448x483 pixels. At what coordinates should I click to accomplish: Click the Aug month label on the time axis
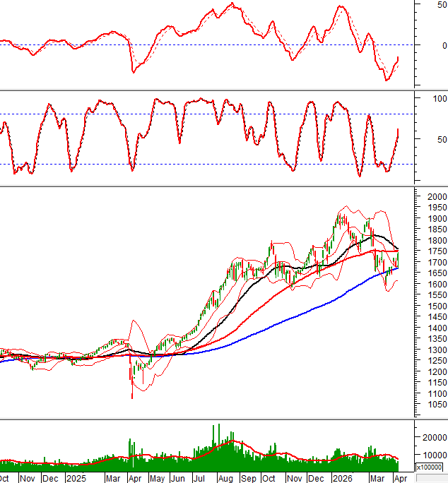click(x=226, y=478)
